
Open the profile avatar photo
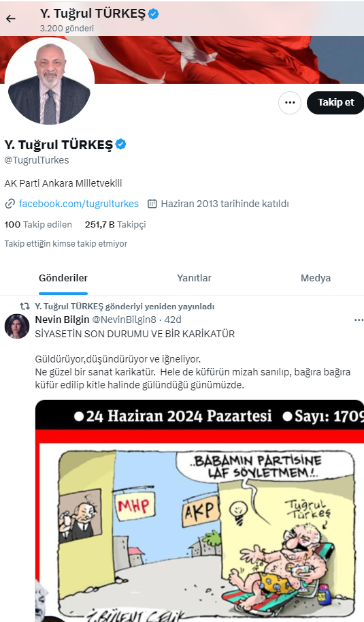[50, 80]
